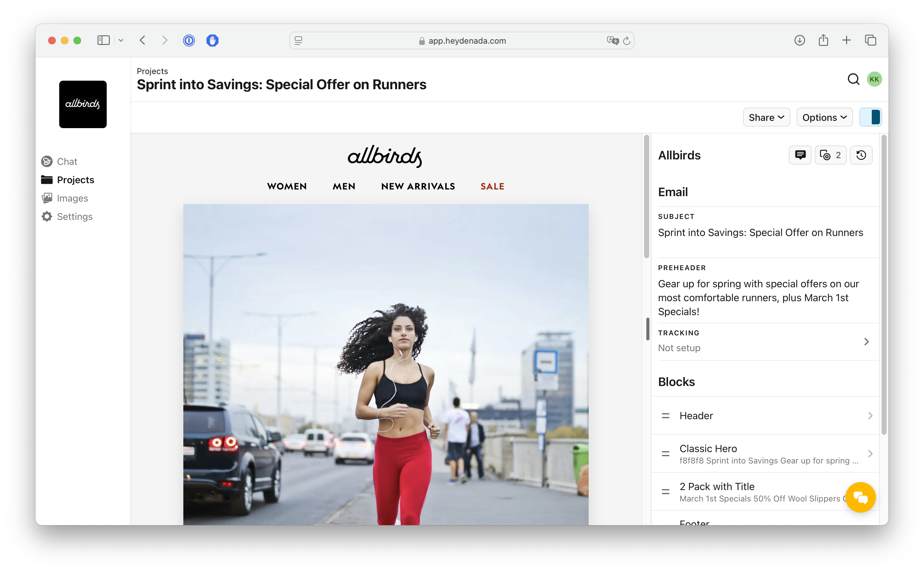Click the version history clock icon
The width and height of the screenshot is (924, 572).
[861, 155]
